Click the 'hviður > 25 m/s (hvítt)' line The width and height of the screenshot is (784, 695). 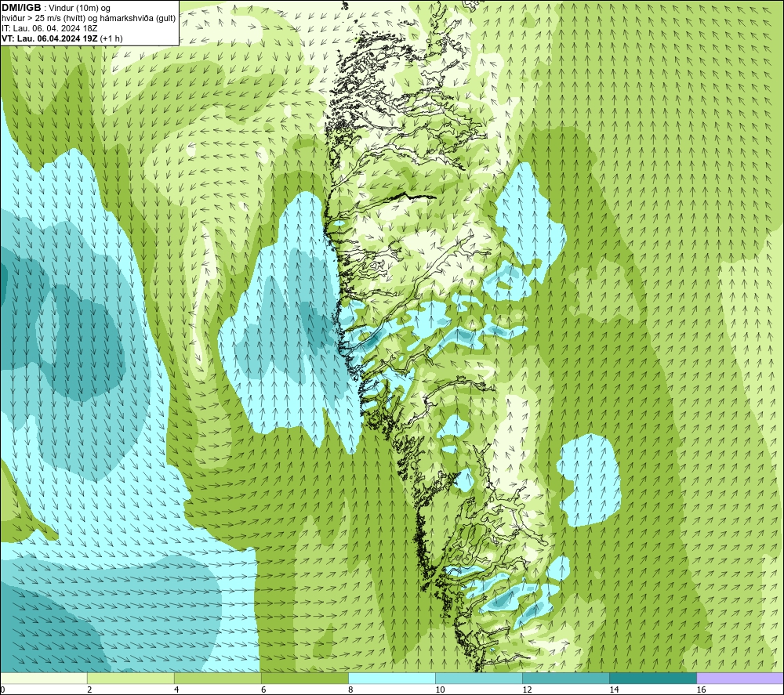pos(44,19)
